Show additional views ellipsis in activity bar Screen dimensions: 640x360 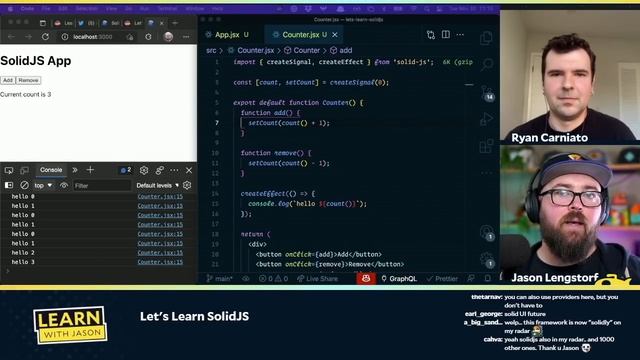487,173
